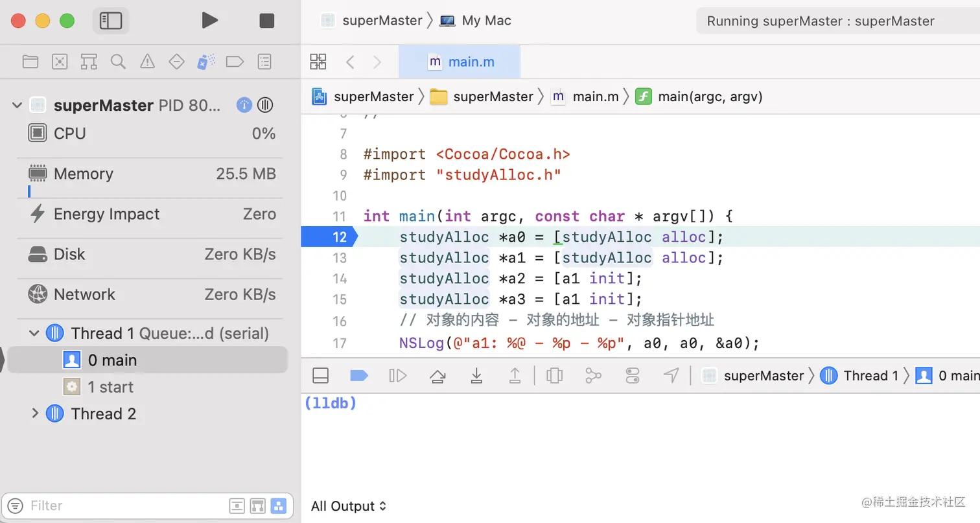Toggle the first filter button beside Filter field
980x523 pixels.
[x=237, y=506]
